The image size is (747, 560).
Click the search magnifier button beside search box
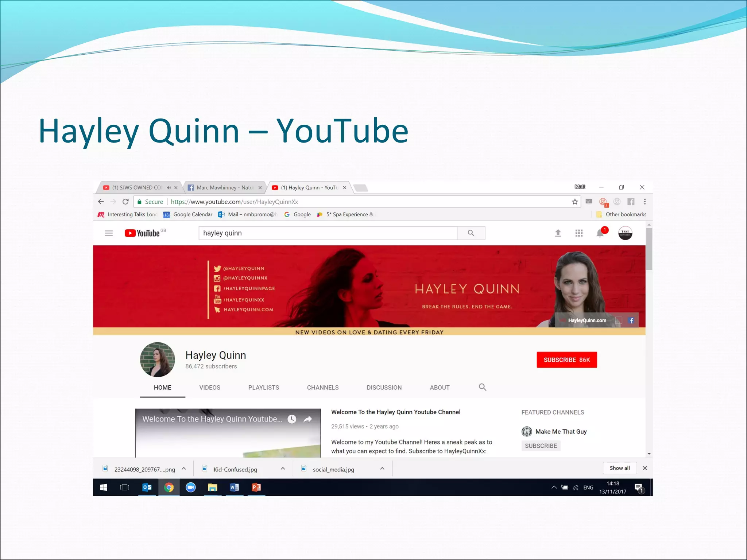coord(471,233)
